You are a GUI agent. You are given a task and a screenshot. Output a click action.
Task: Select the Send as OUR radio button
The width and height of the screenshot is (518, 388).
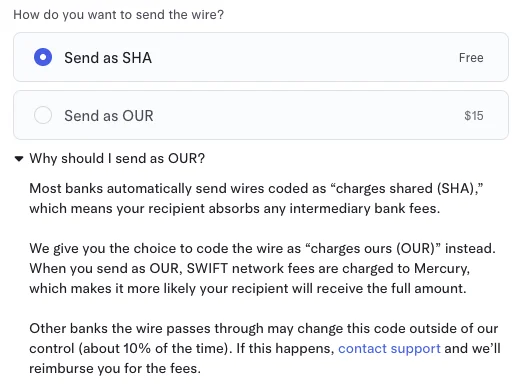pyautogui.click(x=43, y=115)
